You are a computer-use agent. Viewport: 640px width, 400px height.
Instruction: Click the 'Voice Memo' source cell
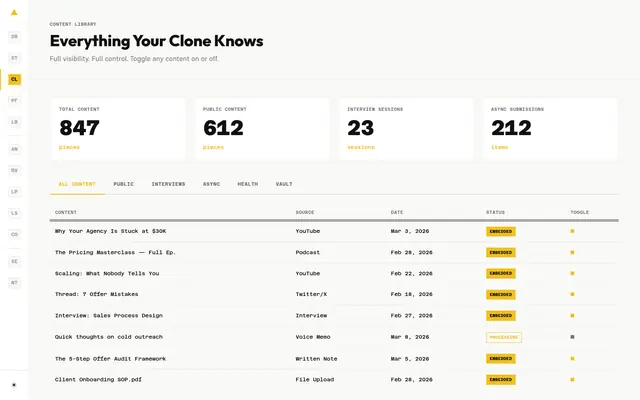[x=313, y=337]
